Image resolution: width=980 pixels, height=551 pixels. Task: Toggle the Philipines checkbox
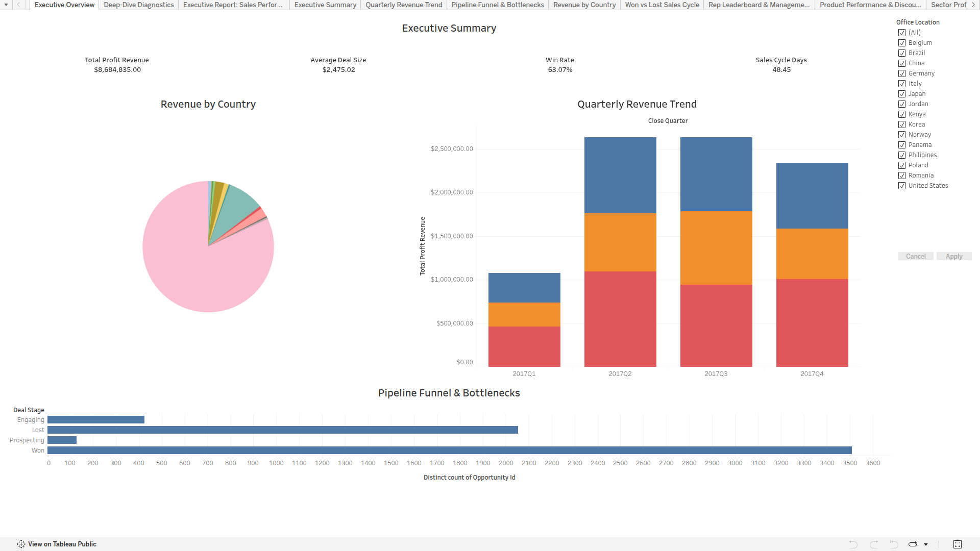(902, 155)
